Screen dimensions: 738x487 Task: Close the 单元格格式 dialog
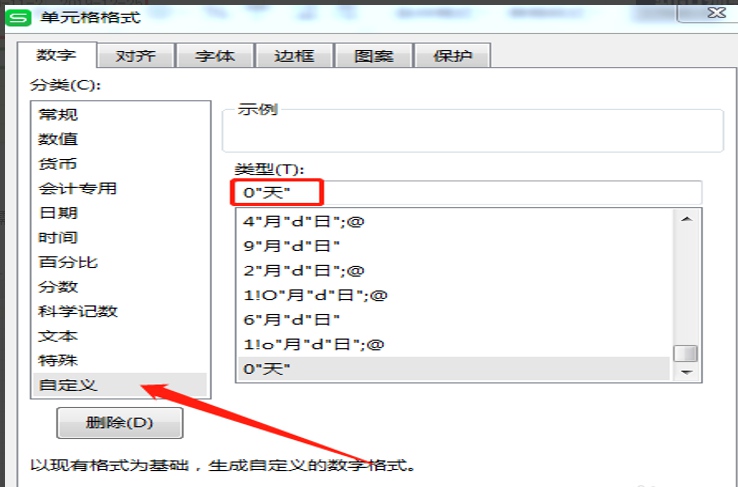tap(716, 13)
